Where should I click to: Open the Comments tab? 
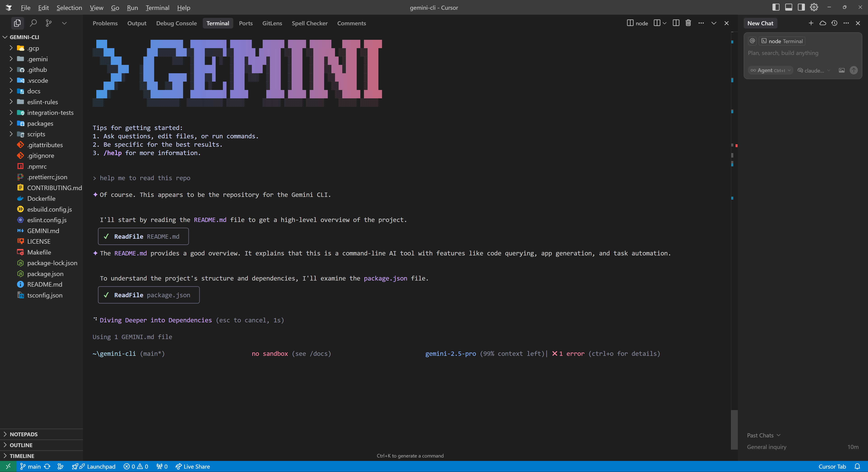point(351,23)
